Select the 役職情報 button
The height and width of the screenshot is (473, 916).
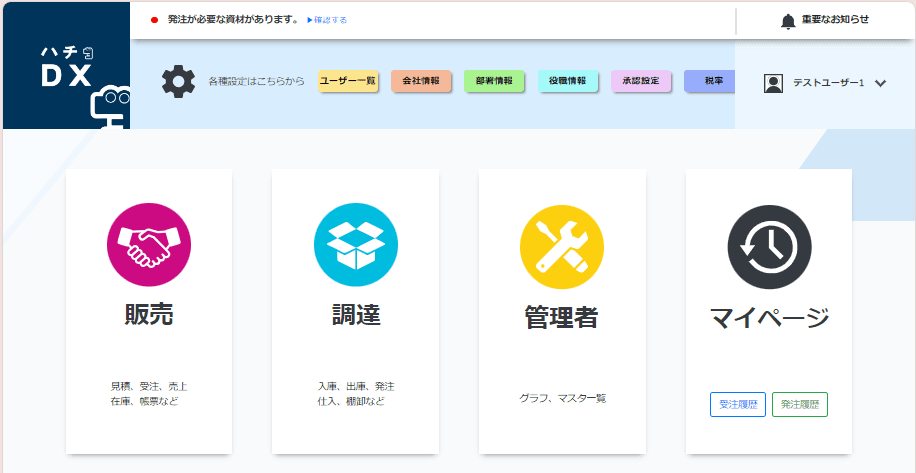click(568, 81)
